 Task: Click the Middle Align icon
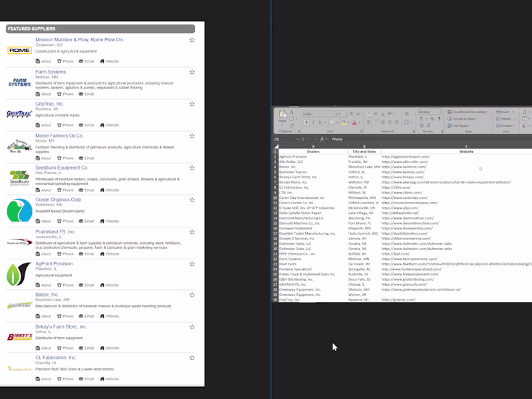376,114
